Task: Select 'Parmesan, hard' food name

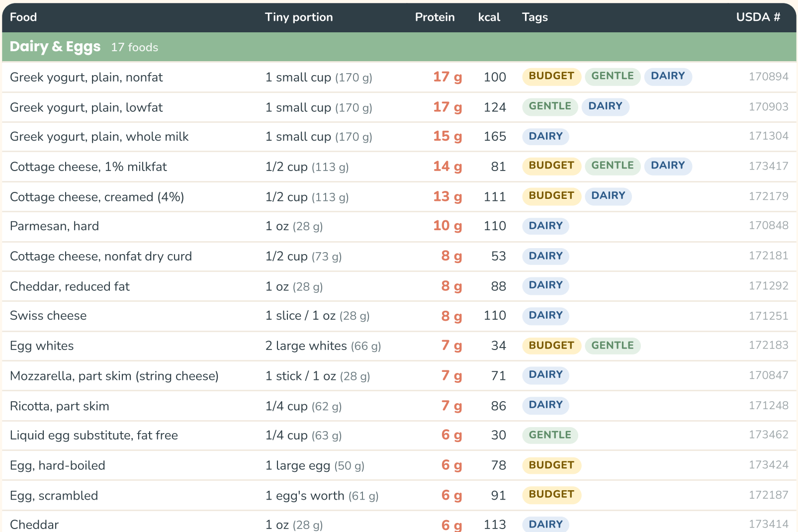Action: tap(55, 226)
